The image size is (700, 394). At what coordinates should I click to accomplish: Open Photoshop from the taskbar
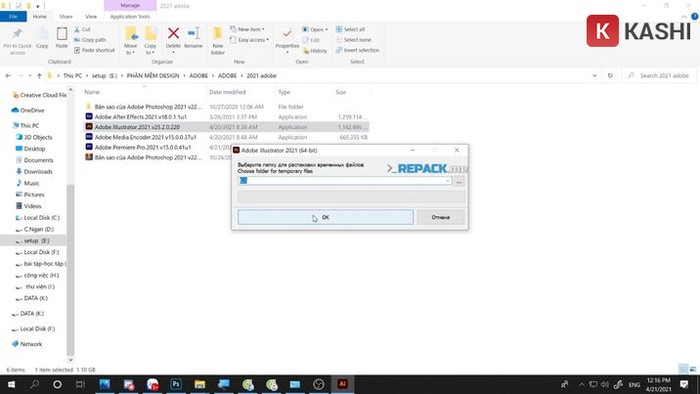point(176,384)
